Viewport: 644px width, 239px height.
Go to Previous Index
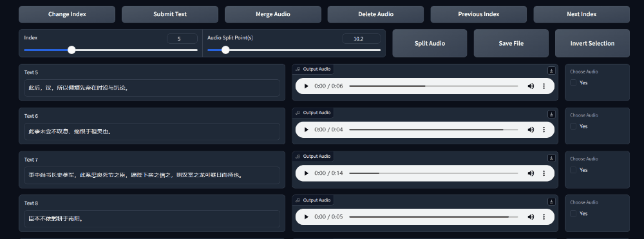click(479, 14)
